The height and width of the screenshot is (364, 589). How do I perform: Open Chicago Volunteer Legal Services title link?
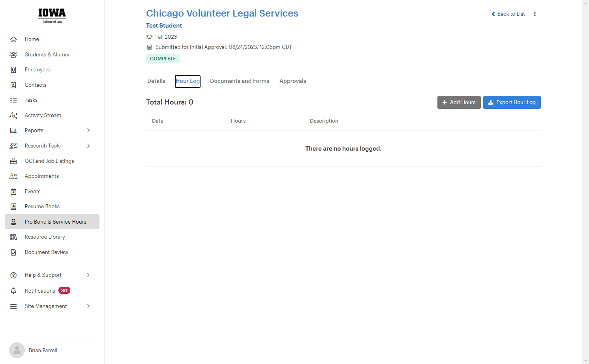(222, 13)
